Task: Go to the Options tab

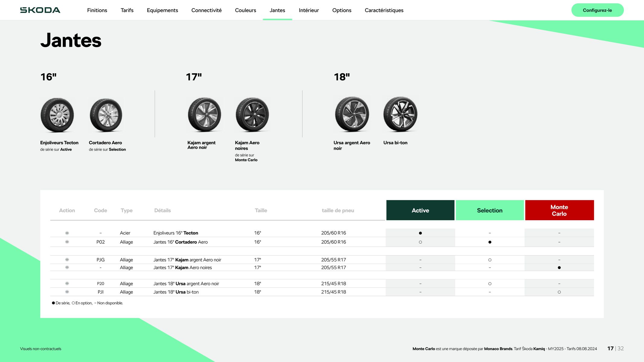Action: [342, 10]
